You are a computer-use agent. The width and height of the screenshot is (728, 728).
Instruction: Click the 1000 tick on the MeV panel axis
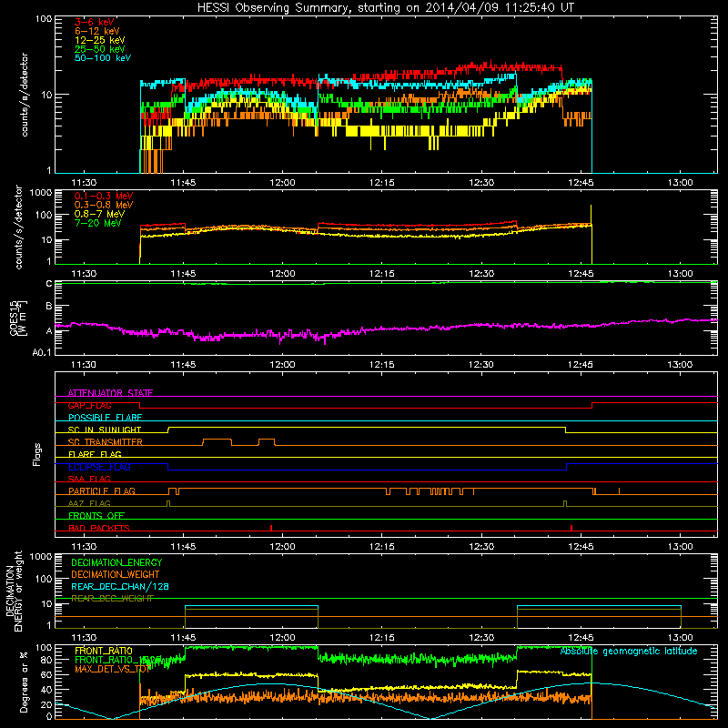click(41, 193)
